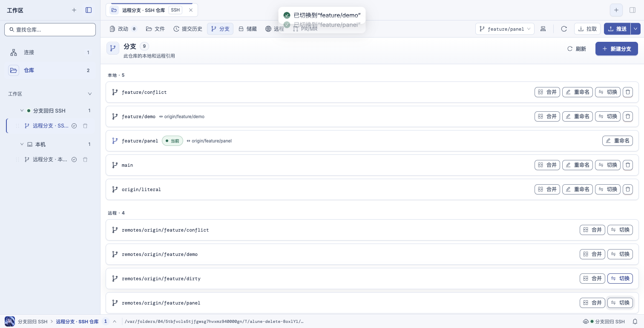Screen dimensions: 644x328
Task: Open the feature/panel branch dropdown
Action: pos(505,29)
